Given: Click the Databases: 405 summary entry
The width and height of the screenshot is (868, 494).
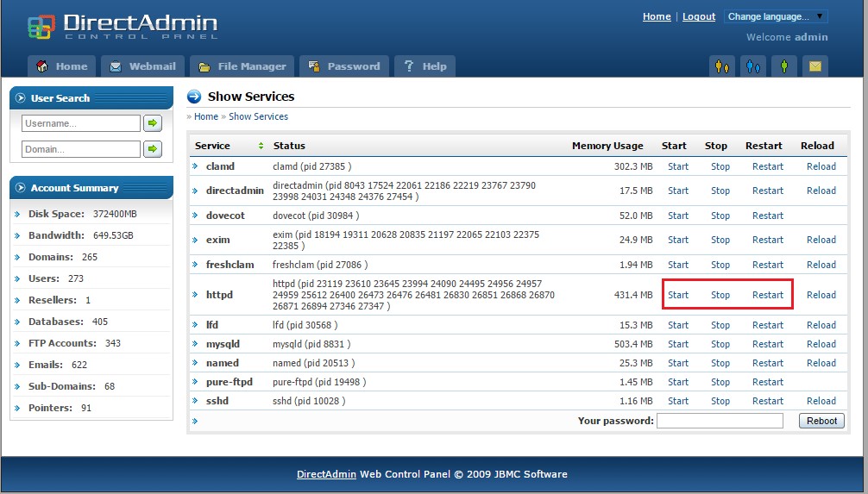Looking at the screenshot, I should pyautogui.click(x=68, y=322).
